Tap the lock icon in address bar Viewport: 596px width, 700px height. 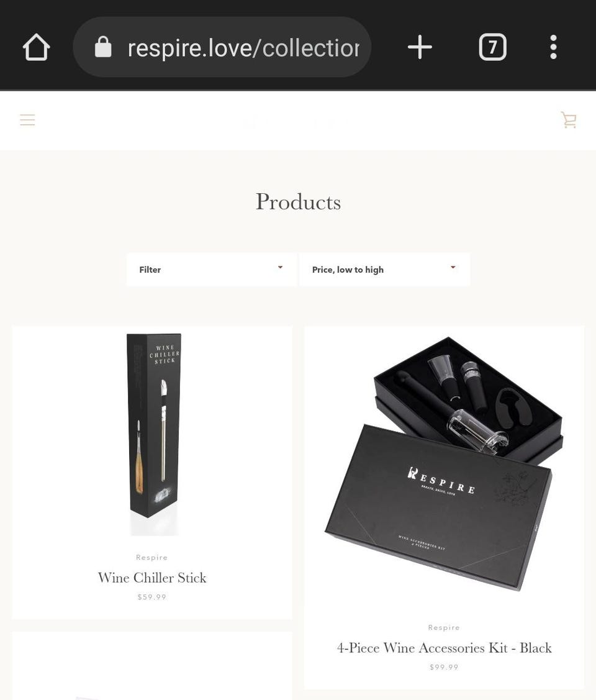[103, 47]
